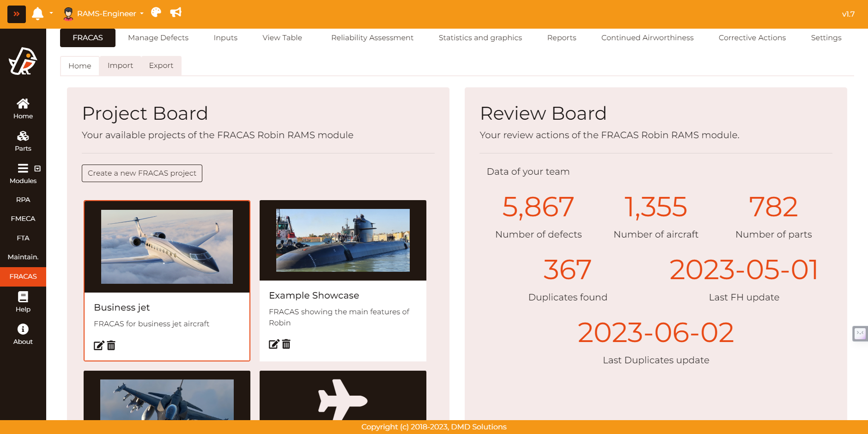Open Parts from the sidebar
This screenshot has height=434, width=868.
23,141
